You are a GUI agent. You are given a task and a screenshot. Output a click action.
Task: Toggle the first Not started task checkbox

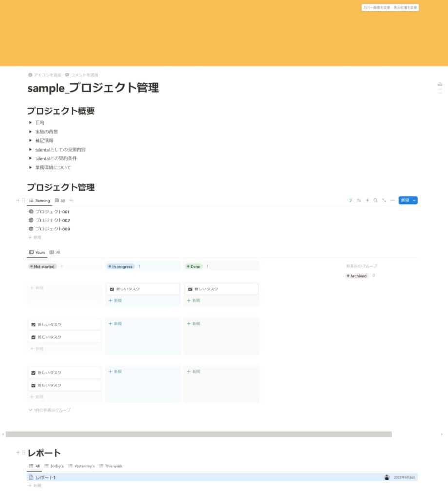click(33, 325)
